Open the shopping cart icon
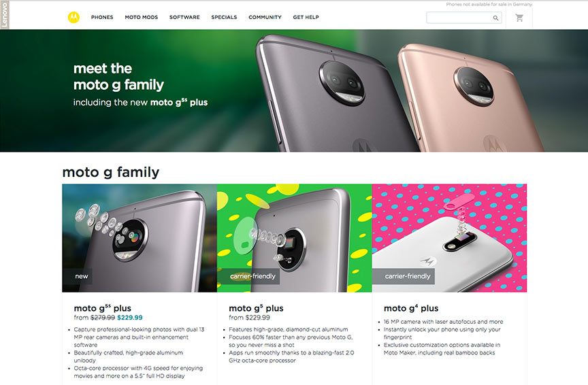Screen dimensions: 588x385 point(519,18)
